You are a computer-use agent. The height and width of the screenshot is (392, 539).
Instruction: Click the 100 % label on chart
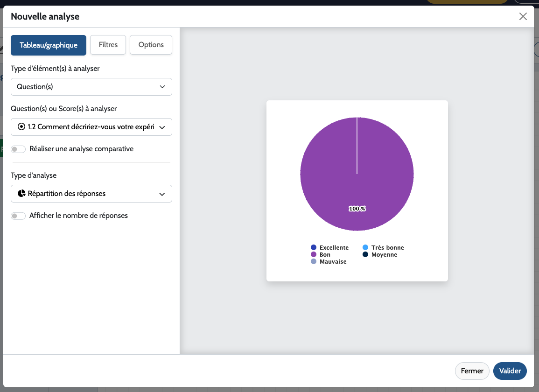[357, 209]
